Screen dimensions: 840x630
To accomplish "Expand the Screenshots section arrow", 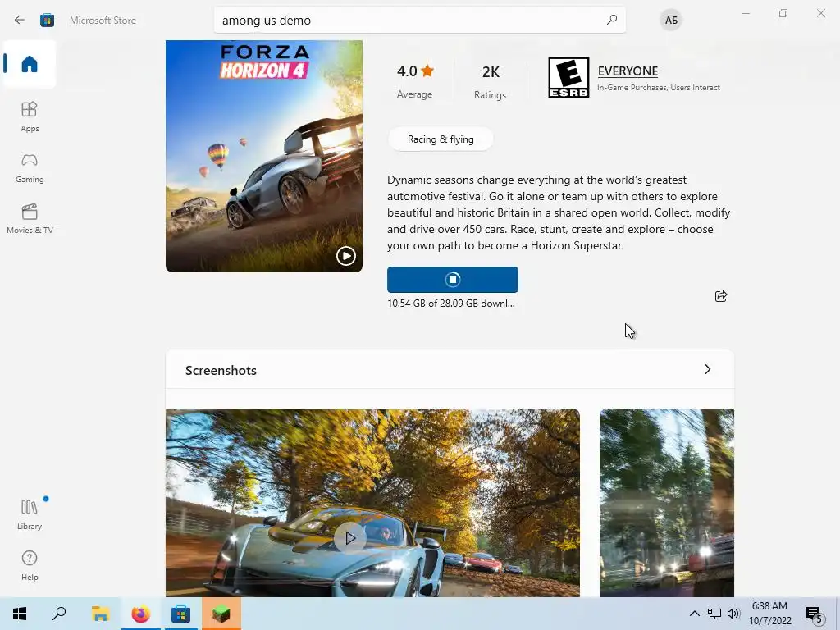I will pos(708,369).
